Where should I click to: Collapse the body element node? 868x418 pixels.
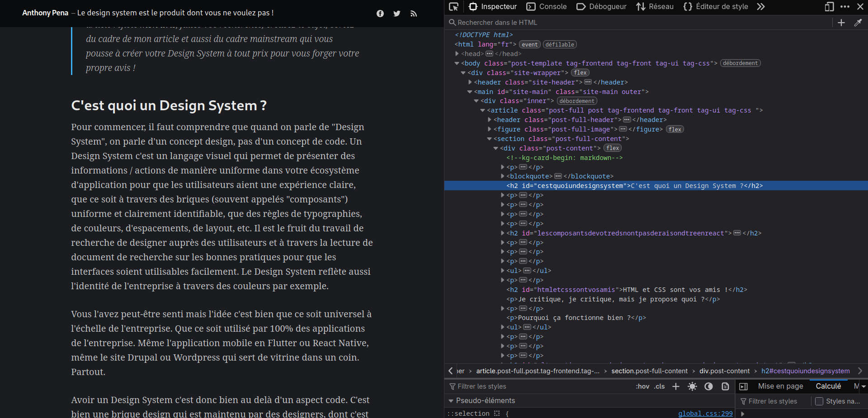[x=457, y=63]
